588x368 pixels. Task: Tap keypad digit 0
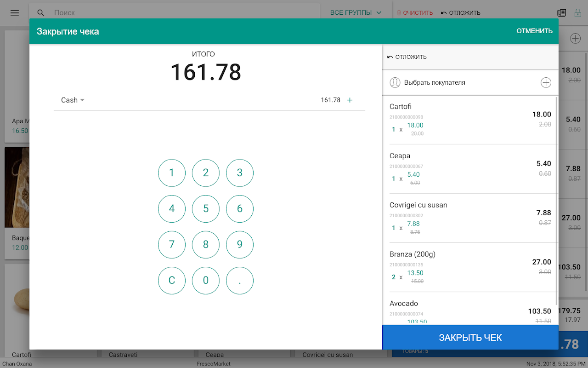206,281
